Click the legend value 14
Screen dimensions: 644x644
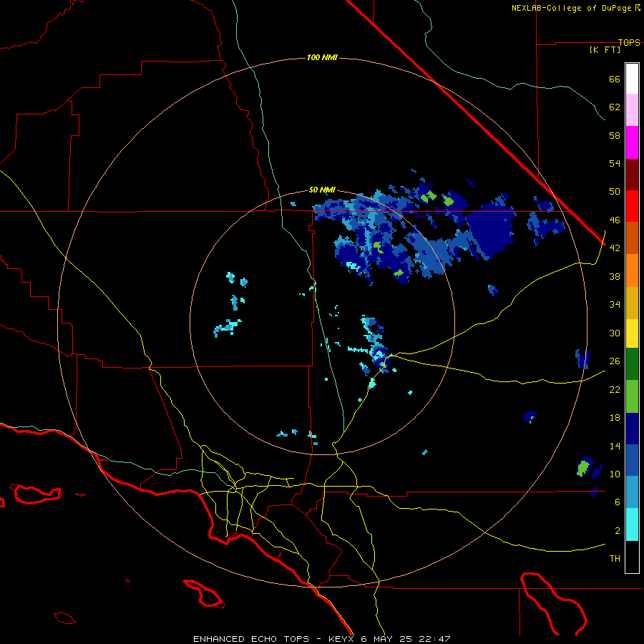pyautogui.click(x=615, y=446)
